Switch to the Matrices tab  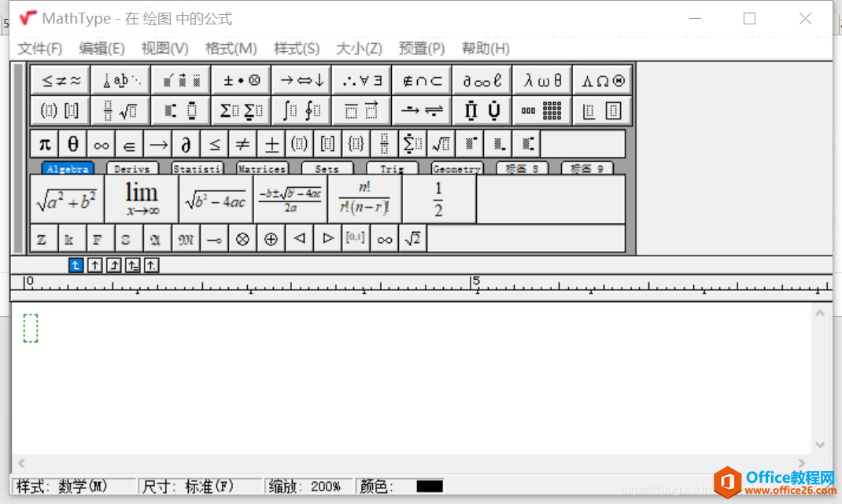pyautogui.click(x=262, y=169)
